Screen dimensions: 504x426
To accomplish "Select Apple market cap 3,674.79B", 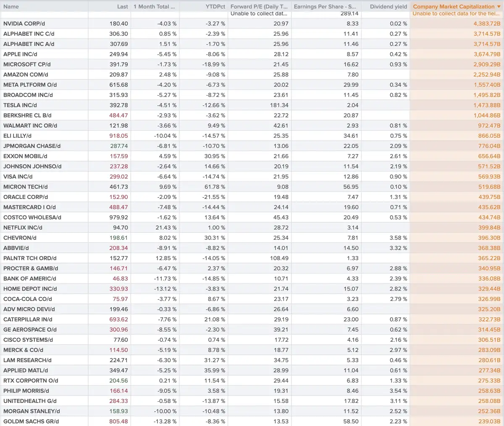I will click(487, 54).
